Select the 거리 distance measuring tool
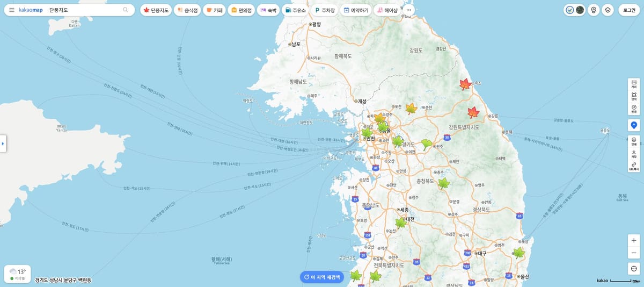This screenshot has width=644, height=287. [634, 84]
